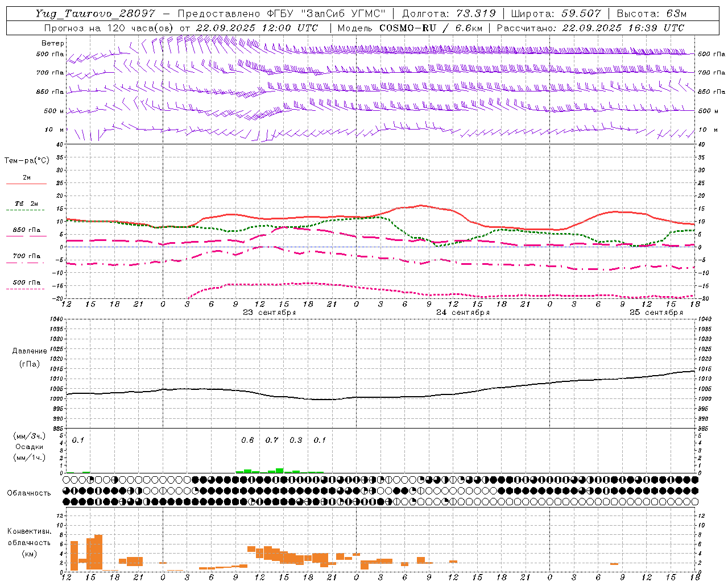Click the Td 2м legend label
The height and width of the screenshot is (582, 728).
[x=27, y=203]
